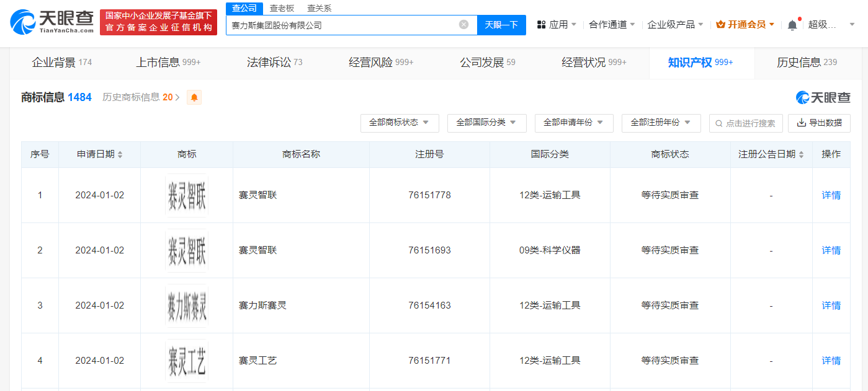Click the TianYanCha logo at top left

click(x=51, y=22)
